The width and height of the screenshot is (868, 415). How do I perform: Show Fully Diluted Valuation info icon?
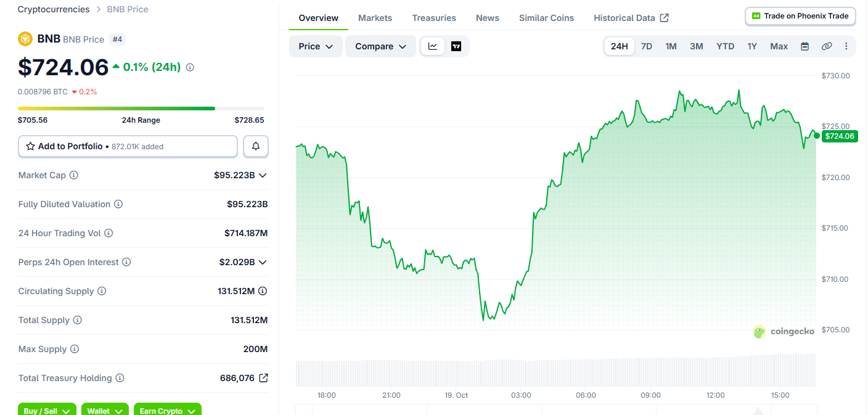pyautogui.click(x=118, y=204)
